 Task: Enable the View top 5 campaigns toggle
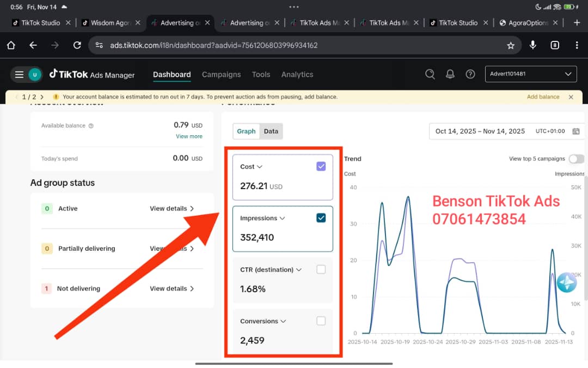pyautogui.click(x=576, y=159)
